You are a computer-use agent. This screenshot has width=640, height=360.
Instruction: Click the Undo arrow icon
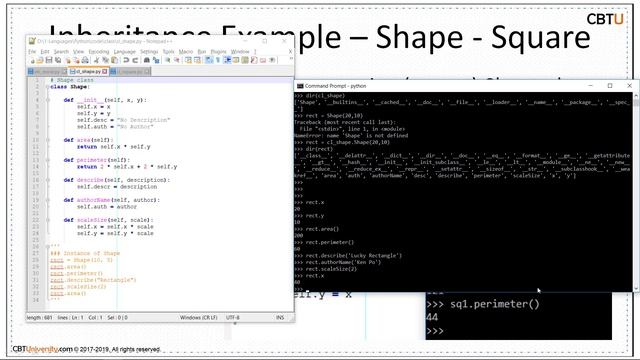click(126, 60)
